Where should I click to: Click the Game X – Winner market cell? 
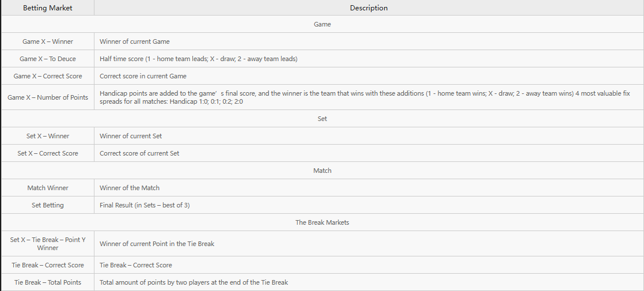tap(48, 41)
